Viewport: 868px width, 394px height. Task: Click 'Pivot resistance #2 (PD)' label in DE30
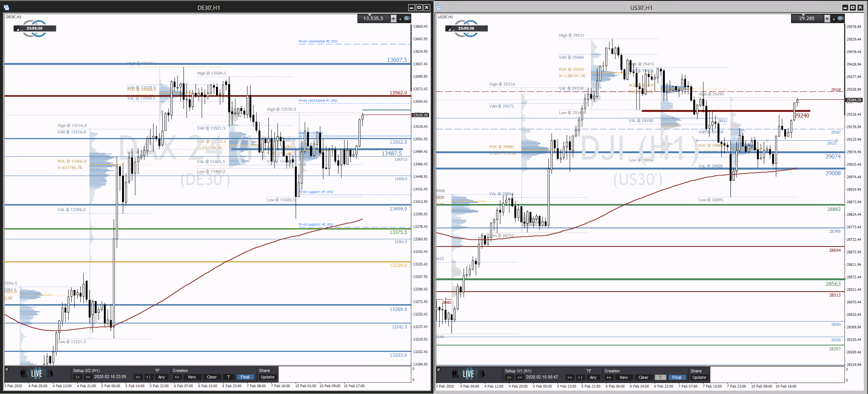point(318,42)
